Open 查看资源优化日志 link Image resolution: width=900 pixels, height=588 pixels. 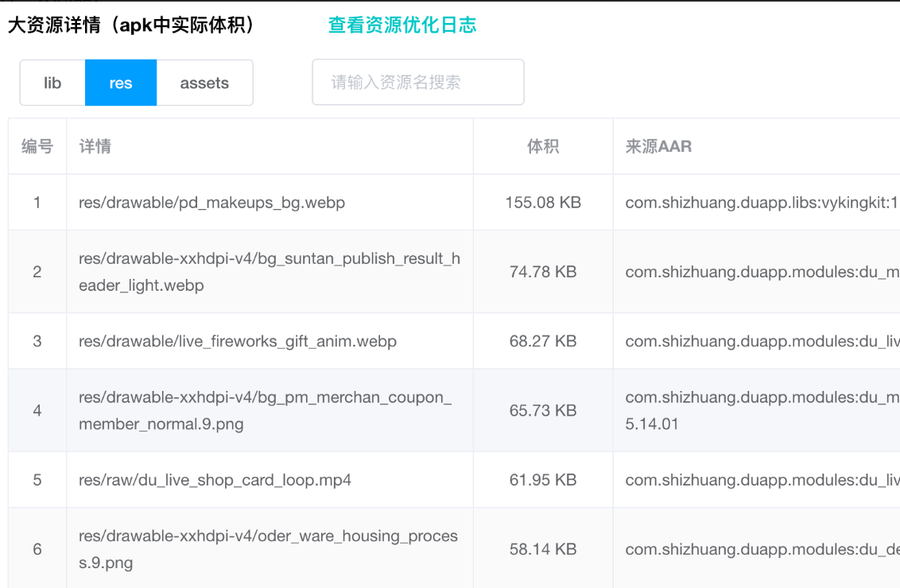tap(400, 25)
